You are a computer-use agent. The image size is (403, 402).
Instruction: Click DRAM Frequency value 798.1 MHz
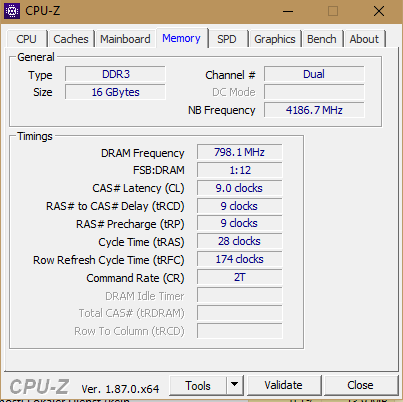239,152
